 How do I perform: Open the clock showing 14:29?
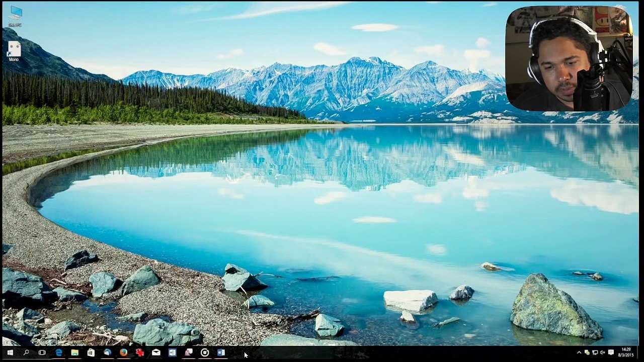point(626,352)
